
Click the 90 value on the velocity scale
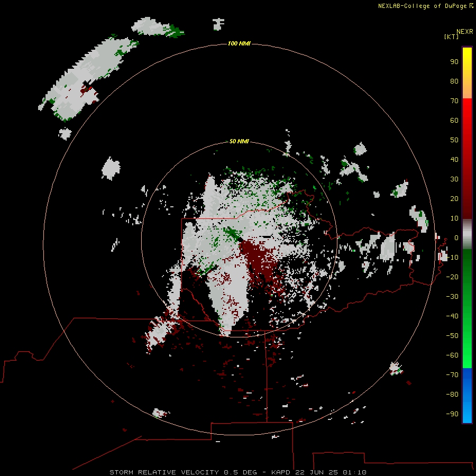click(454, 62)
